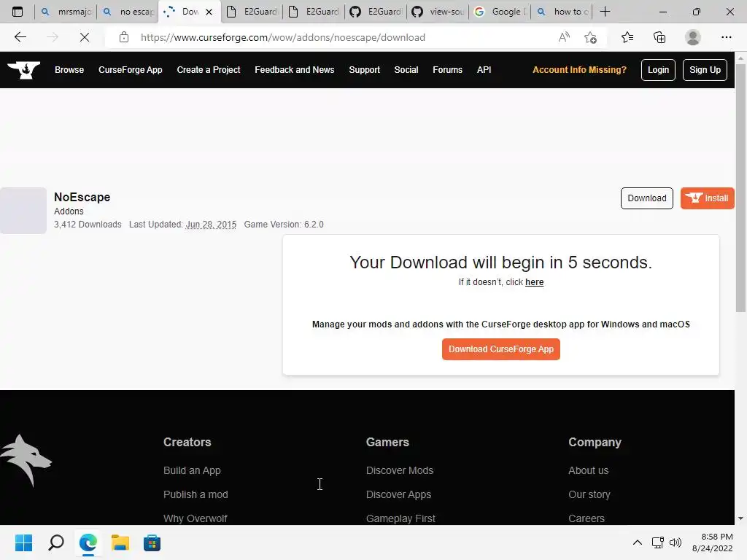Viewport: 747px width, 560px height.
Task: Open the Windows Start menu
Action: click(x=23, y=542)
